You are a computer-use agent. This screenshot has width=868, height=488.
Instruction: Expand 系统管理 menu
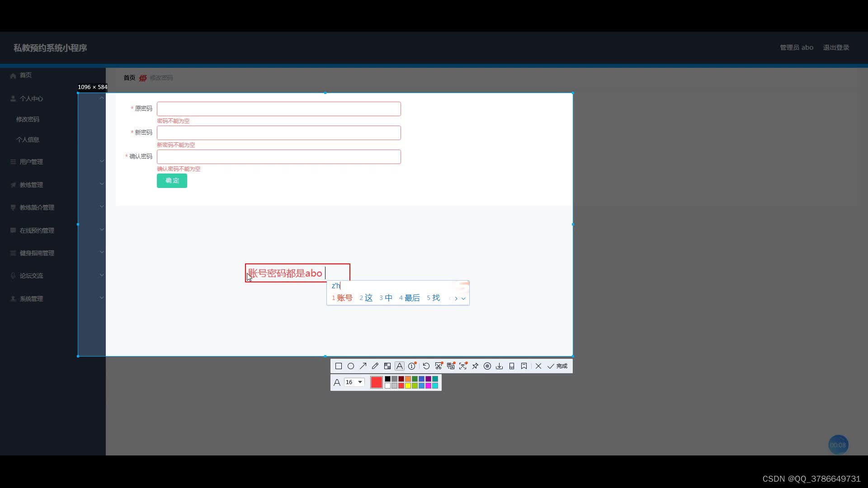point(53,299)
